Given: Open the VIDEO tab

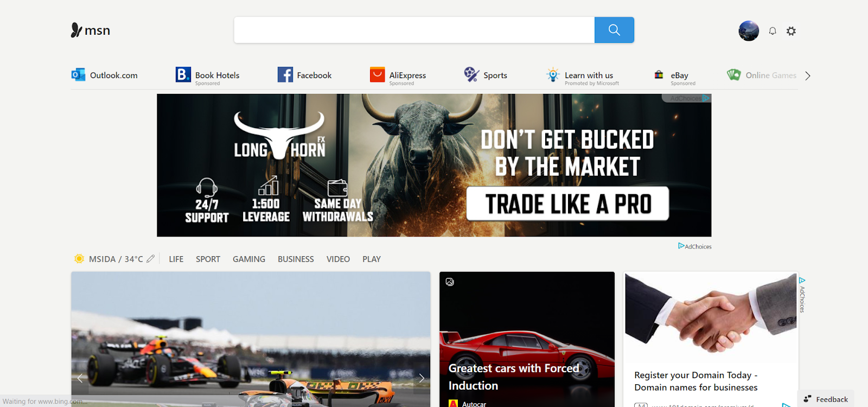Looking at the screenshot, I should [x=338, y=259].
